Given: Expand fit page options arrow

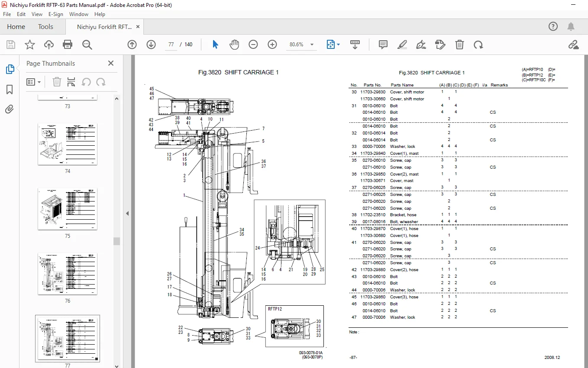Looking at the screenshot, I should pyautogui.click(x=339, y=45).
